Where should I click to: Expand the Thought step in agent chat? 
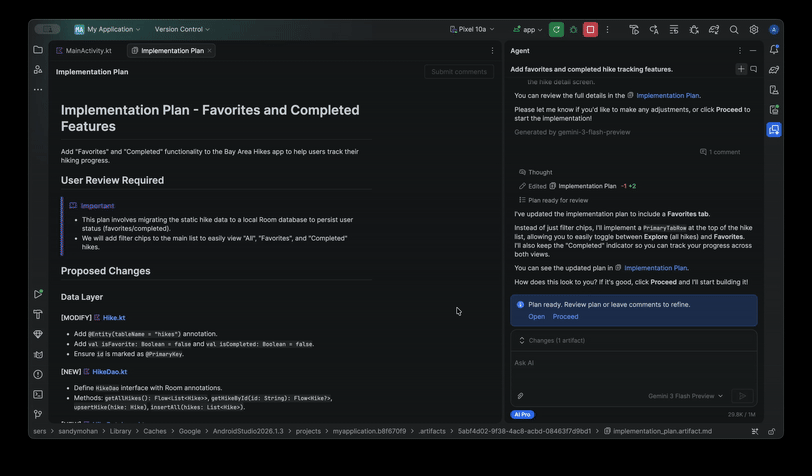click(x=535, y=172)
